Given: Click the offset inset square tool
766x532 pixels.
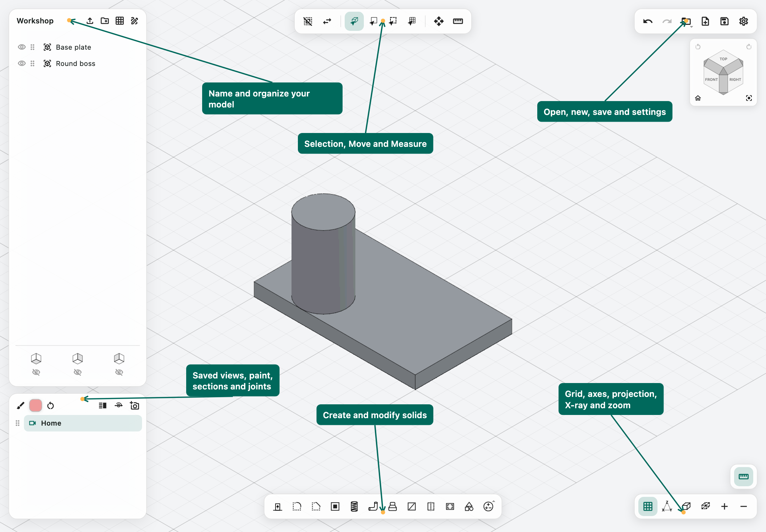Looking at the screenshot, I should pyautogui.click(x=335, y=506).
